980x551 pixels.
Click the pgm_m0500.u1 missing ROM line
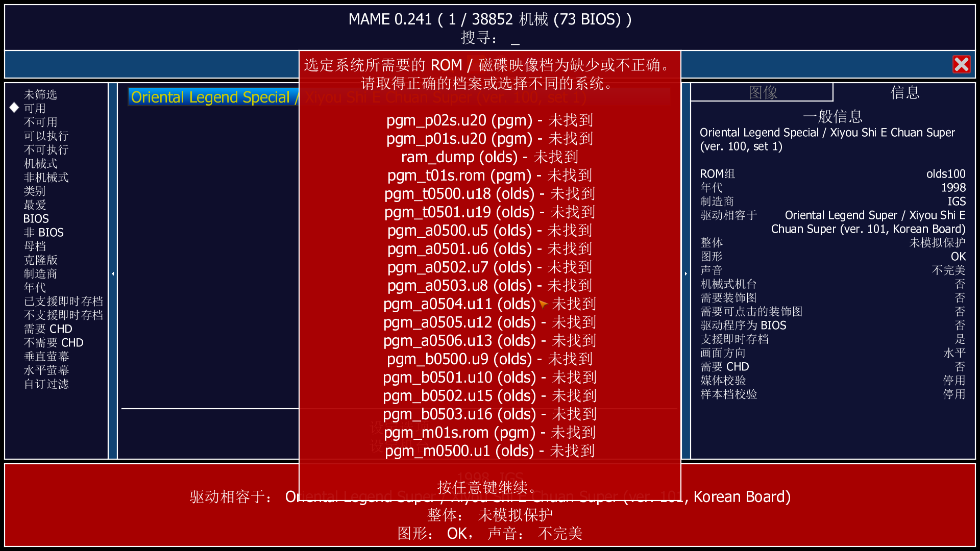coord(489,450)
